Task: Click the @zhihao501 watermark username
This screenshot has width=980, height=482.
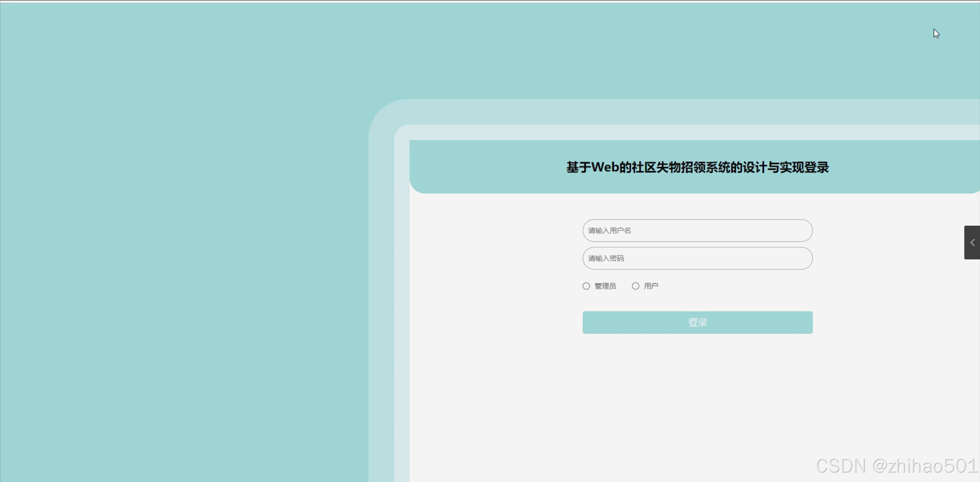Action: coord(925,466)
